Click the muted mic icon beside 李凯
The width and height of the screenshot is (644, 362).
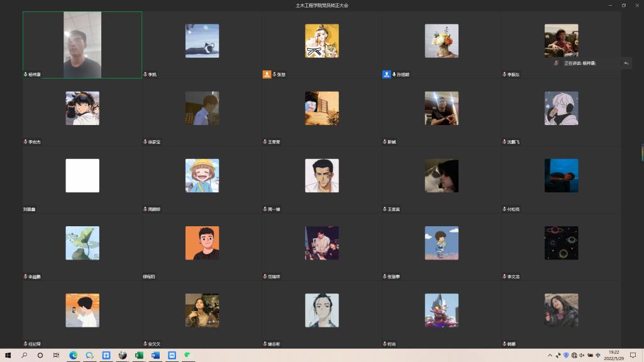coord(145,74)
